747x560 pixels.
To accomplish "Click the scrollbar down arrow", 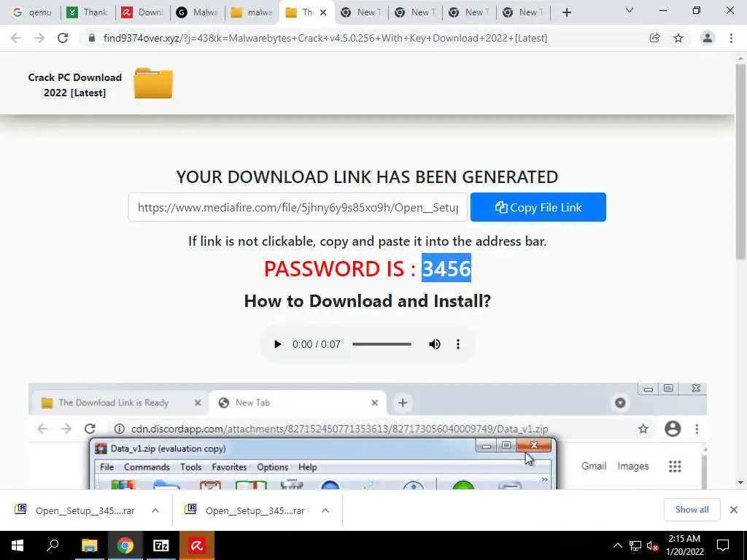I will pyautogui.click(x=740, y=483).
